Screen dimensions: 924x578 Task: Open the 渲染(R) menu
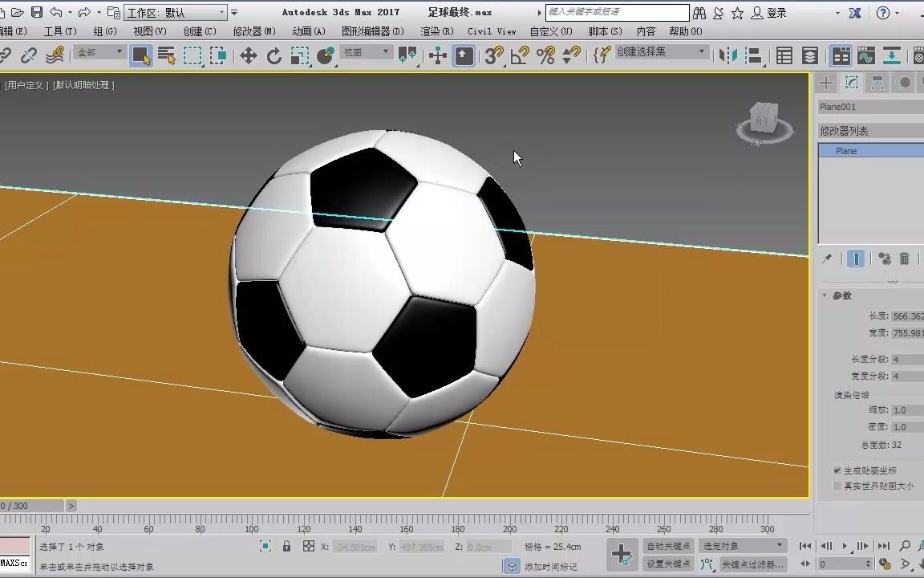click(x=436, y=31)
